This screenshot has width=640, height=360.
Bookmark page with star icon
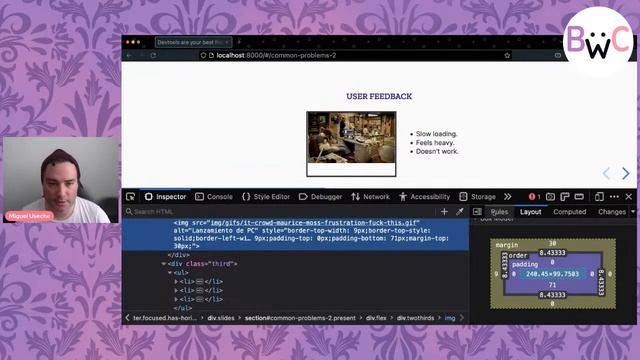coord(507,56)
